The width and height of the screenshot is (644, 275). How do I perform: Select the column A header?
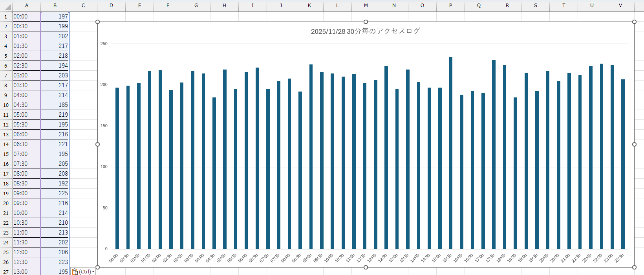pos(26,5)
